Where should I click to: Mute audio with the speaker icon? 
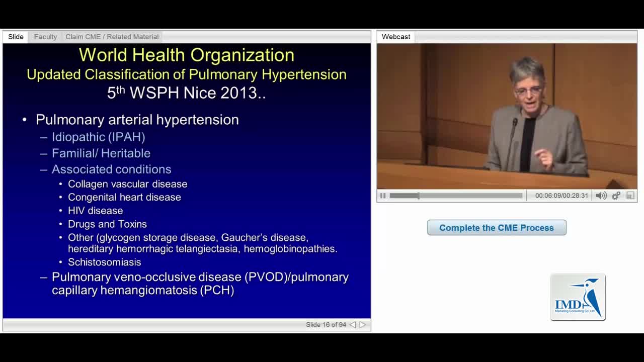(x=601, y=196)
